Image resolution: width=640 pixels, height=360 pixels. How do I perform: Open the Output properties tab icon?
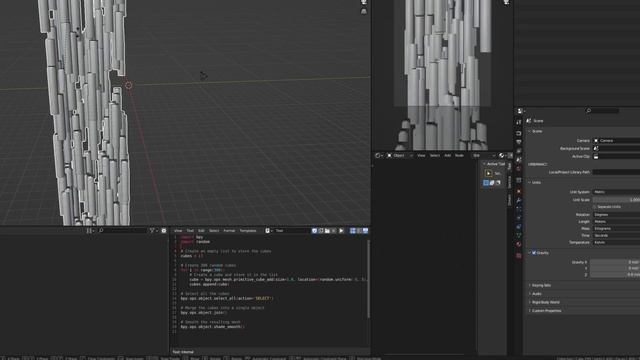[x=519, y=142]
